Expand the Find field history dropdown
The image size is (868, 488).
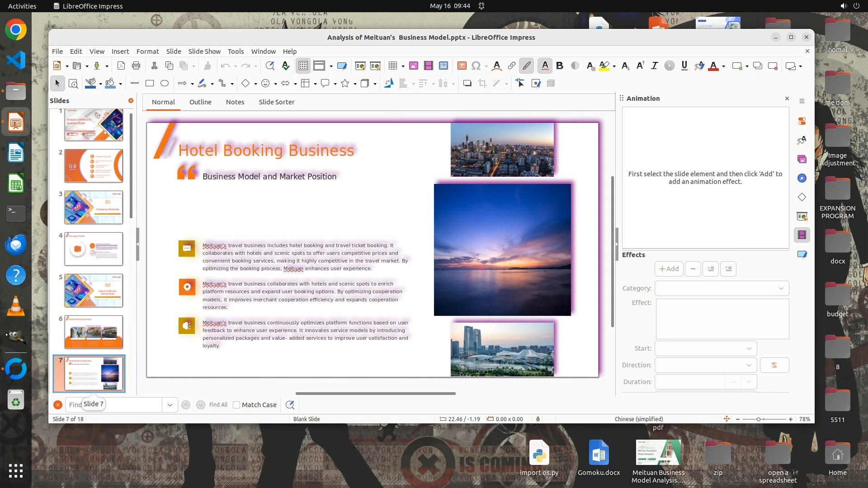tap(170, 405)
